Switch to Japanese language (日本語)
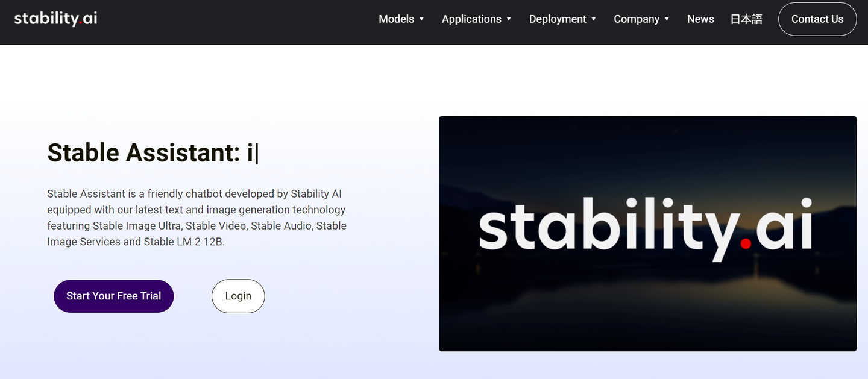 pyautogui.click(x=746, y=19)
